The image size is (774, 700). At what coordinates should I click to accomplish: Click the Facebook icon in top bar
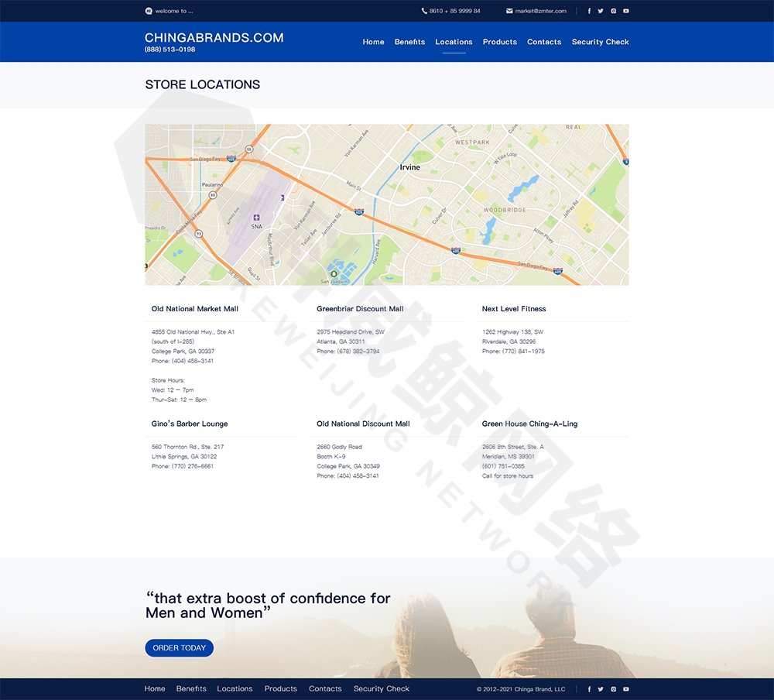click(x=589, y=11)
